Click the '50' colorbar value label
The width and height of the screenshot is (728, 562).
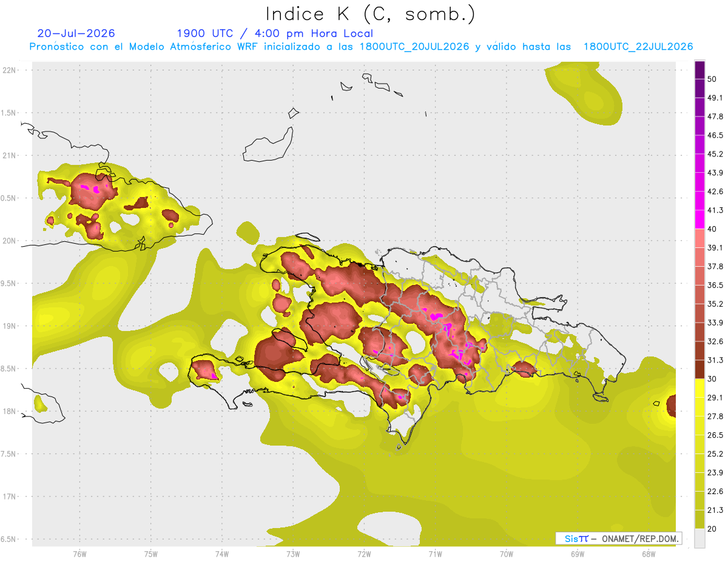712,79
